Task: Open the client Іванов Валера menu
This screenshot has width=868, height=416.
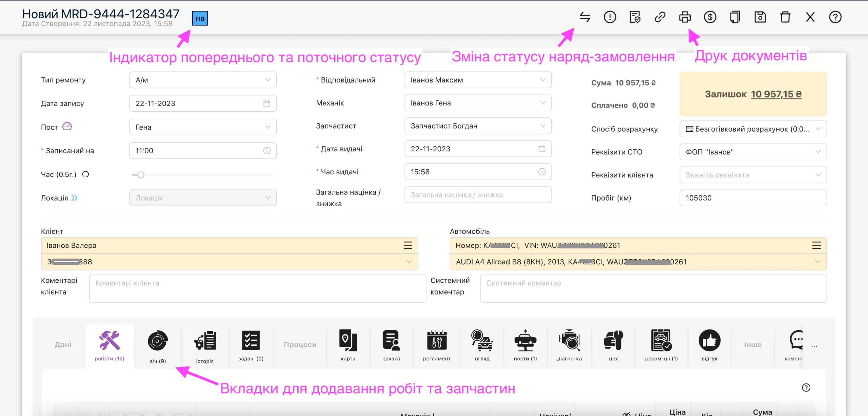Action: pyautogui.click(x=408, y=245)
